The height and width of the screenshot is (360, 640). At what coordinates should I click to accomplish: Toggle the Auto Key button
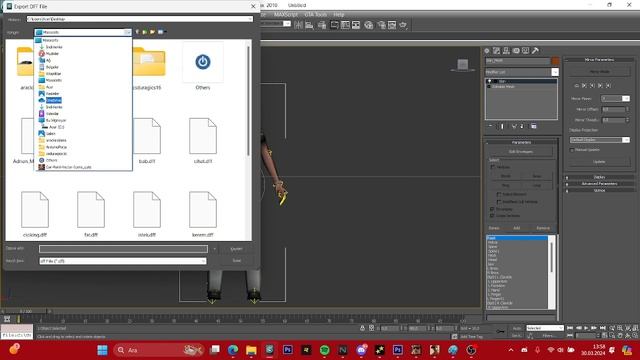coord(517,328)
